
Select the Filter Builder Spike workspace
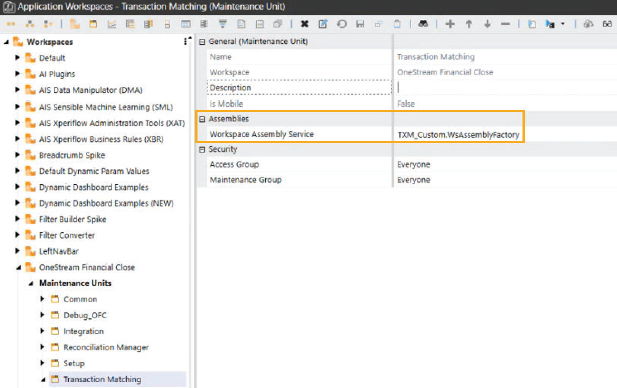click(x=72, y=219)
